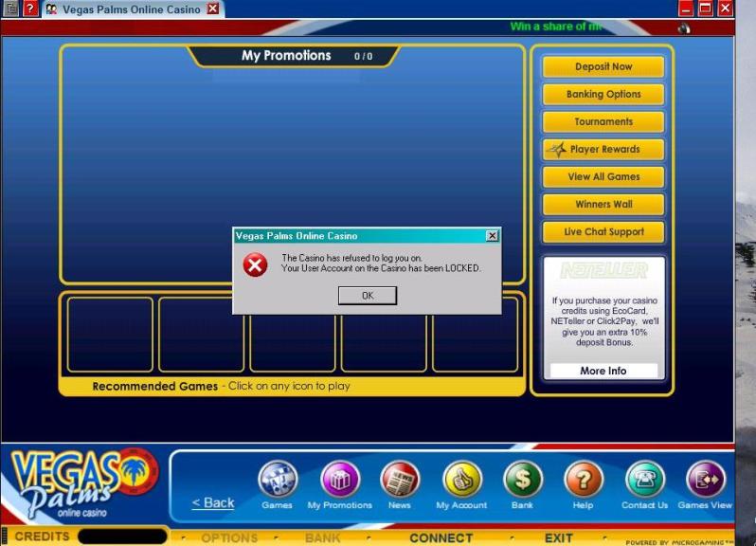Click the Deposit Now button

click(603, 66)
